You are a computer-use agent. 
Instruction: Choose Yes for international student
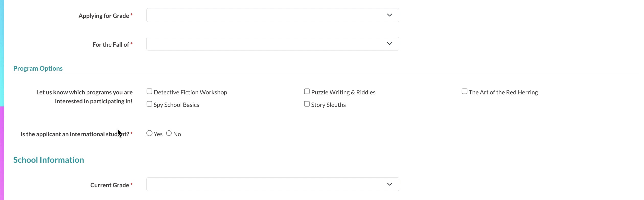click(x=149, y=133)
